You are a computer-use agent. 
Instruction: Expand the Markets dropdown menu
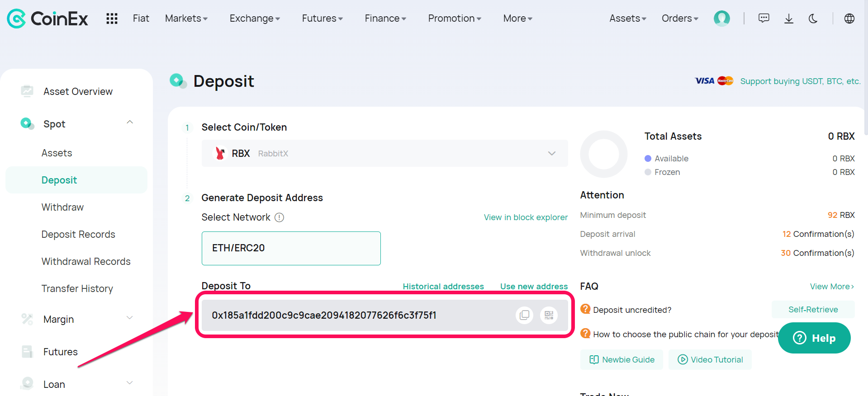[x=186, y=19]
